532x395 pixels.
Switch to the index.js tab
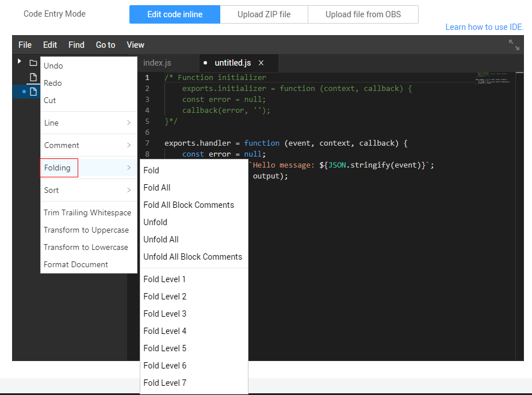click(x=157, y=63)
